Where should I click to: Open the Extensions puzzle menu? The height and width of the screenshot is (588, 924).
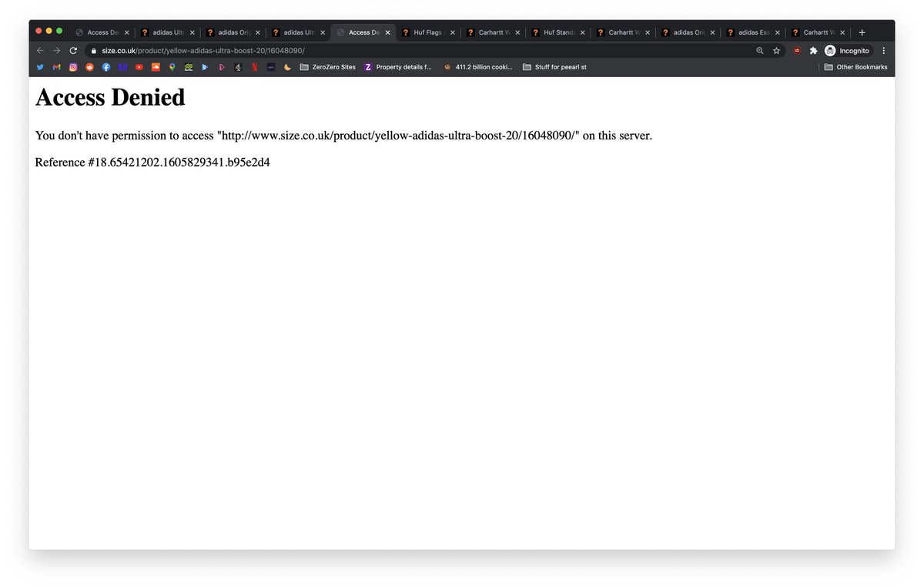point(813,50)
